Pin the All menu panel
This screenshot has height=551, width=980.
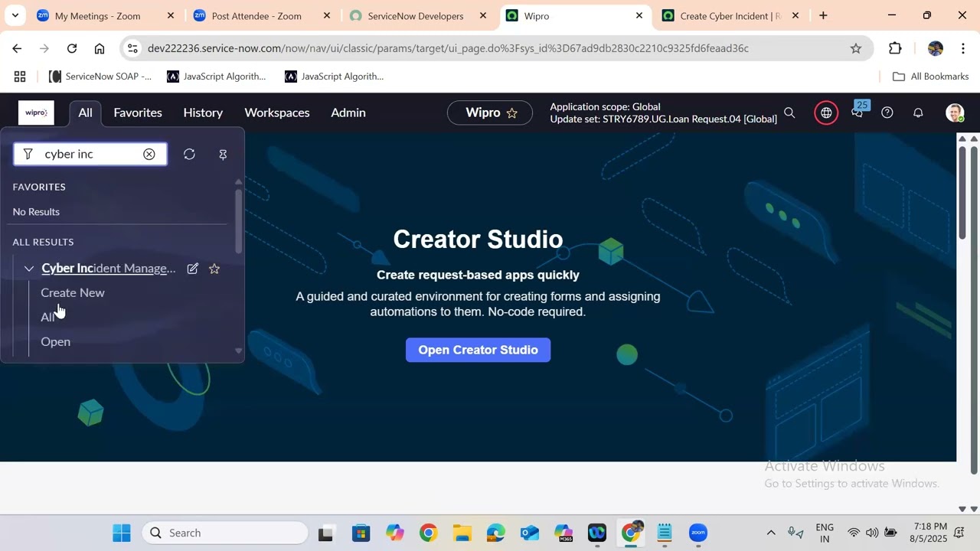tap(223, 155)
